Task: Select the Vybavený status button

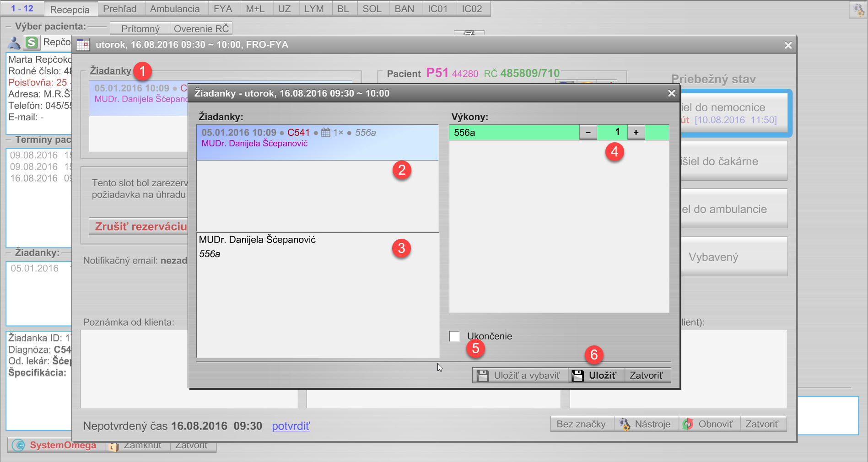Action: [732, 257]
